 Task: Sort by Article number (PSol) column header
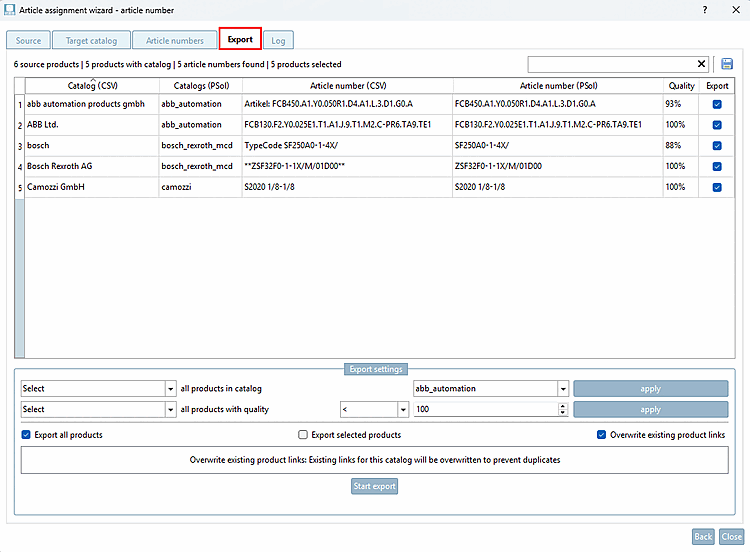pyautogui.click(x=558, y=86)
